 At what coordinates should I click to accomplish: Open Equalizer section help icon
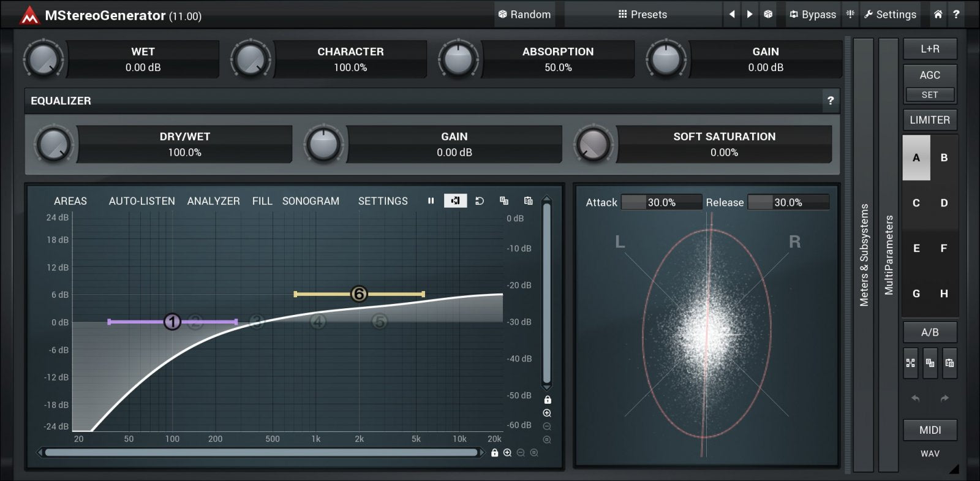[x=831, y=100]
